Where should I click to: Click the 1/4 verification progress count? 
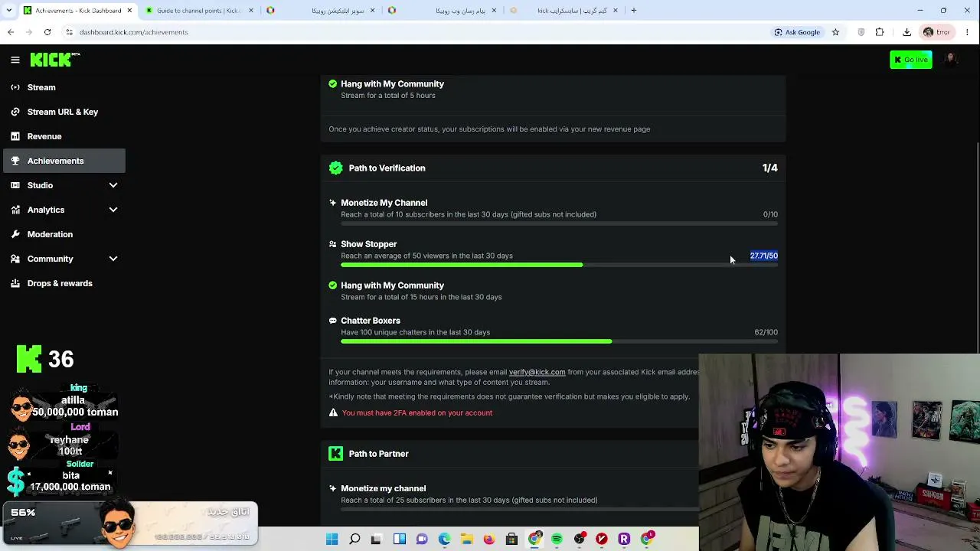point(770,168)
